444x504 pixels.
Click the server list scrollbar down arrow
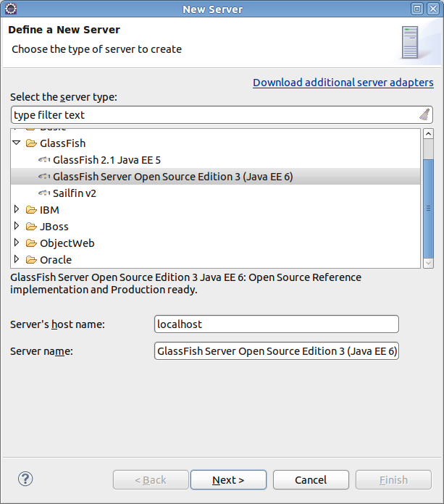pos(428,263)
